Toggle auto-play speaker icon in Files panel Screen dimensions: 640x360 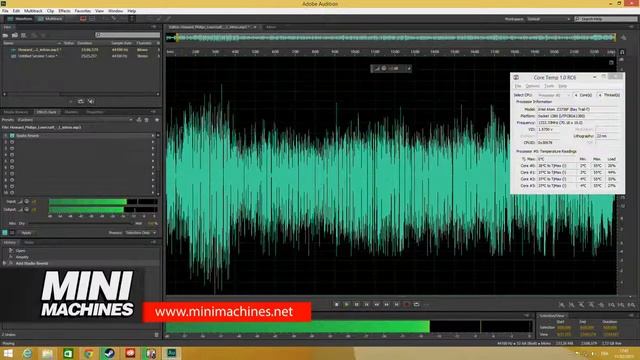tap(91, 101)
